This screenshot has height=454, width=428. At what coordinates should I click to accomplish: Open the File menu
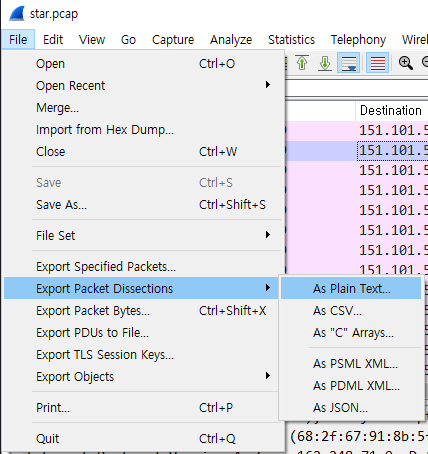coord(18,40)
